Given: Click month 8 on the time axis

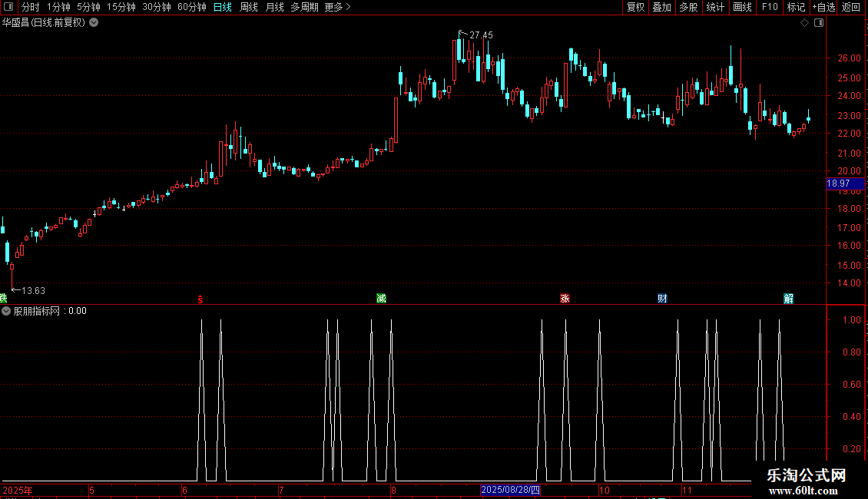Looking at the screenshot, I should (x=393, y=490).
